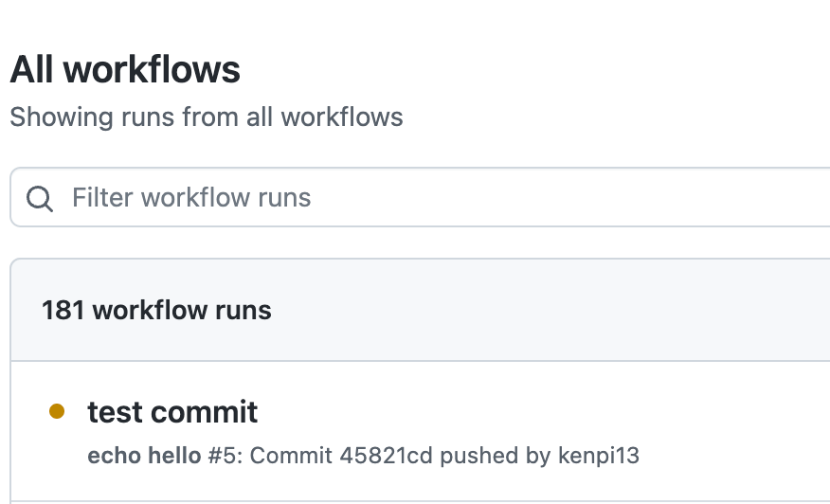Click the 181 workflow runs count label
The height and width of the screenshot is (504, 830).
point(156,310)
